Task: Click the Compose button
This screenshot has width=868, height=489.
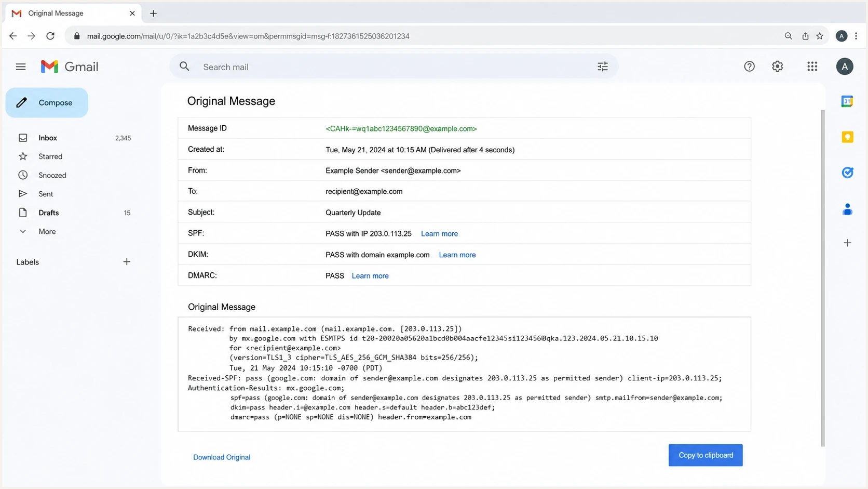Action: point(47,103)
